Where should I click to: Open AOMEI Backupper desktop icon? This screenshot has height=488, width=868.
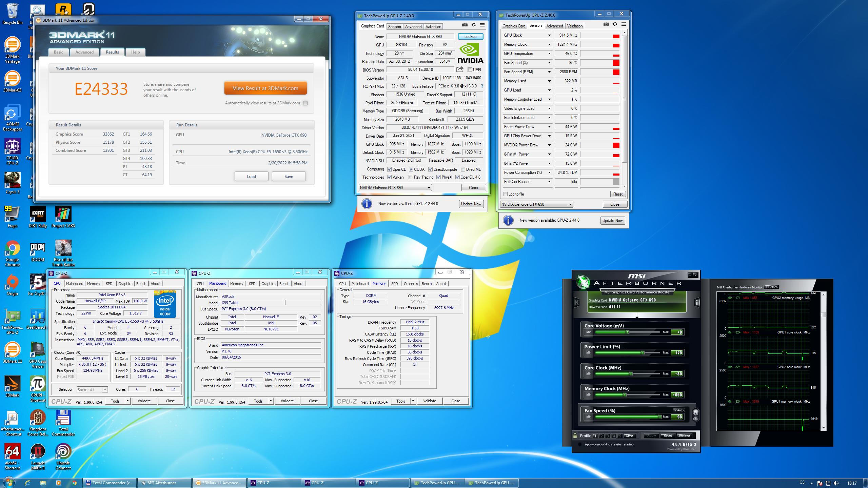(13, 118)
